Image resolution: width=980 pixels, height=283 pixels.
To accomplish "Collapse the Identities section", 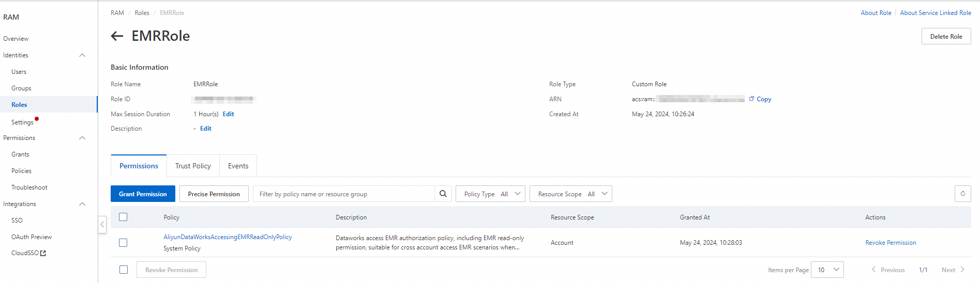I will [x=82, y=55].
